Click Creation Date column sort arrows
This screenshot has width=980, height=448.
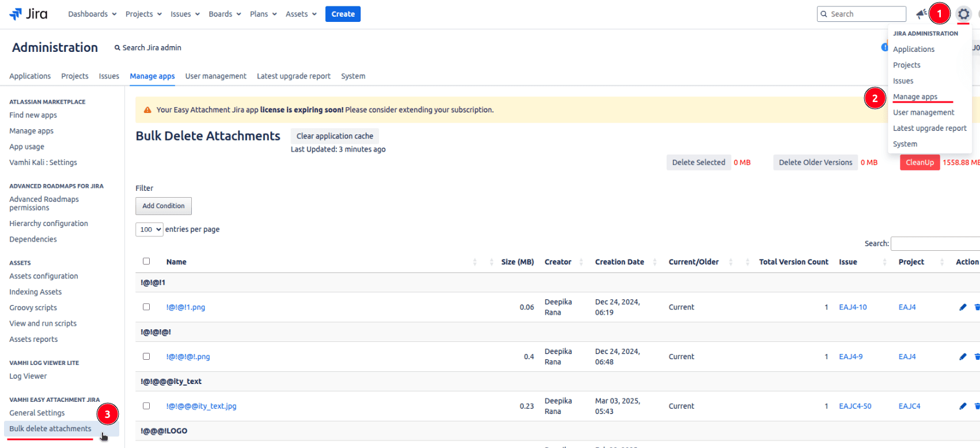[654, 262]
